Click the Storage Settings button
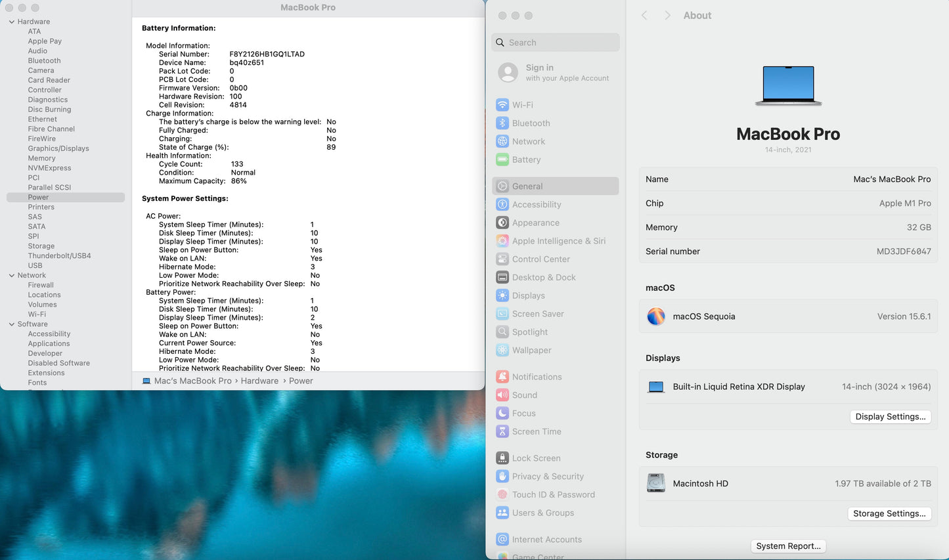This screenshot has height=560, width=949. point(889,513)
